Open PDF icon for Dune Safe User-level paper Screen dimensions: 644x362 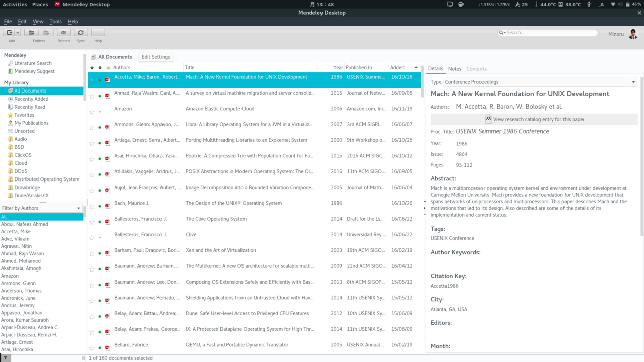(107, 316)
